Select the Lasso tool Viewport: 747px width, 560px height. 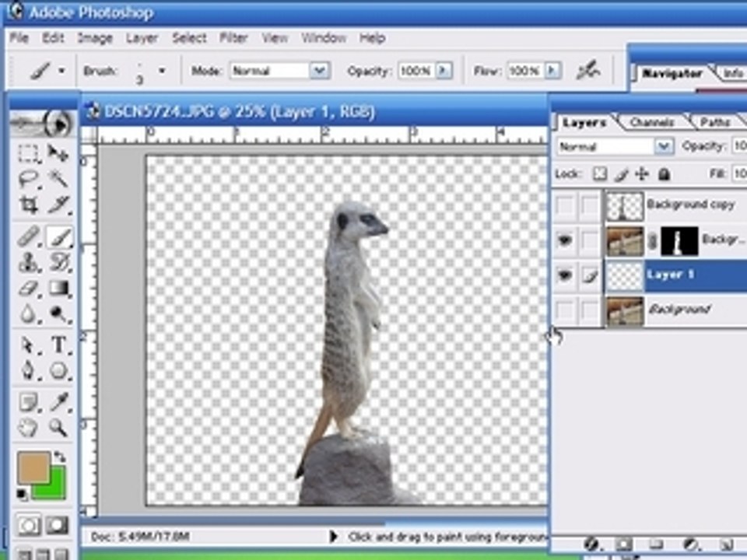point(29,180)
